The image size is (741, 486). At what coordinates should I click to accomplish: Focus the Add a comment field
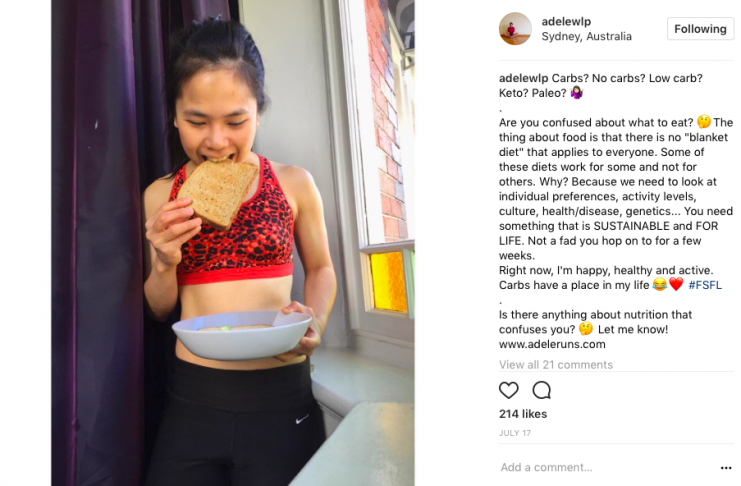[607, 468]
